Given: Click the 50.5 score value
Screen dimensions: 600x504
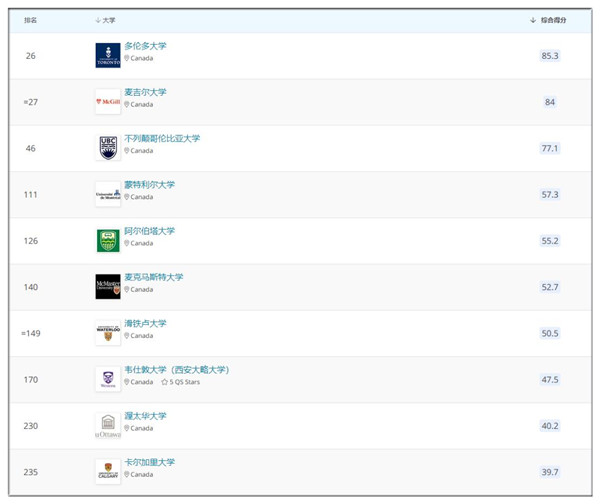Looking at the screenshot, I should click(x=550, y=333).
